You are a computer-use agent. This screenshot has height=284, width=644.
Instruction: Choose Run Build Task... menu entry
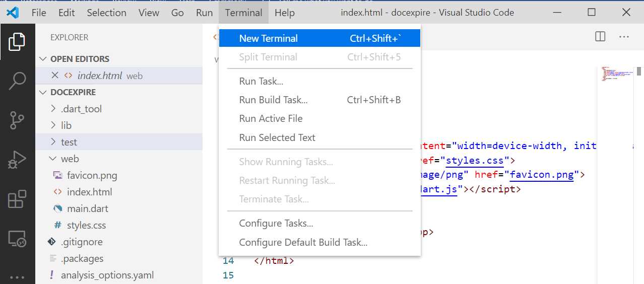pos(319,100)
